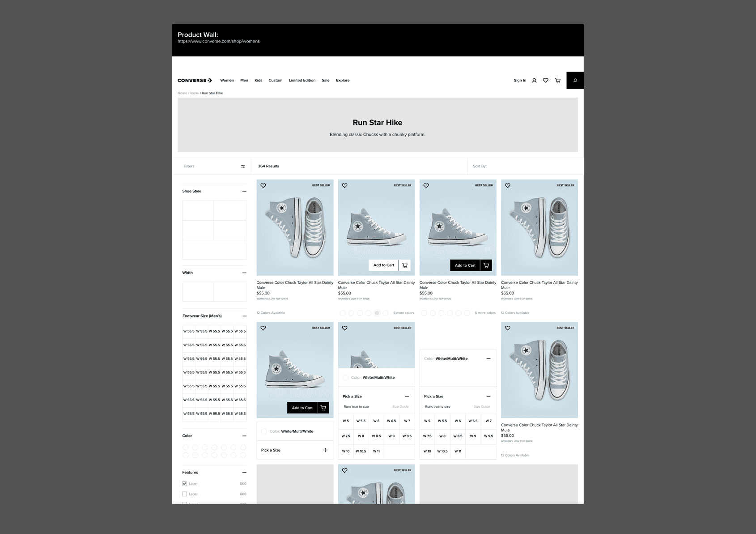
Task: Favorite the product with white Add to Cart button
Action: (x=344, y=185)
